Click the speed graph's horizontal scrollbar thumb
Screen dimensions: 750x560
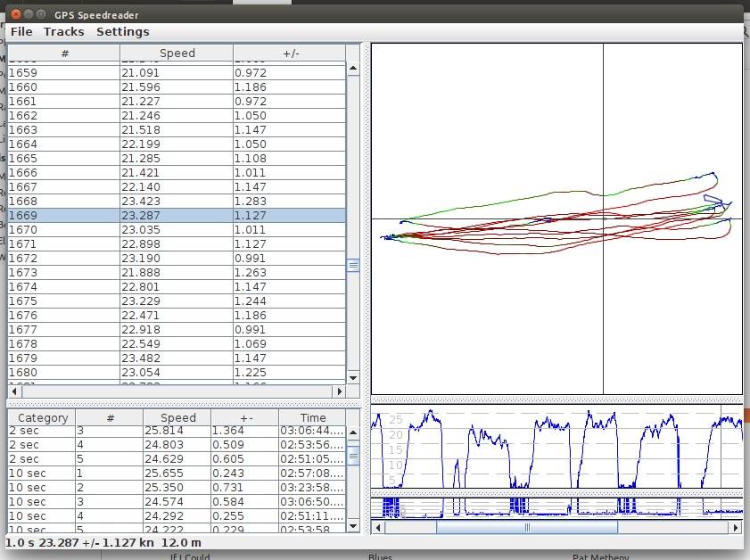tap(526, 527)
